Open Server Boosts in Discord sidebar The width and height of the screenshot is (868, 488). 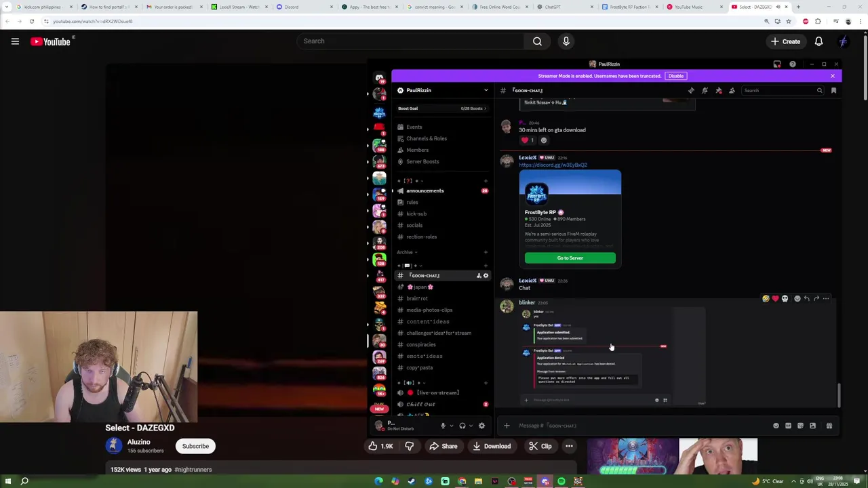pyautogui.click(x=442, y=161)
